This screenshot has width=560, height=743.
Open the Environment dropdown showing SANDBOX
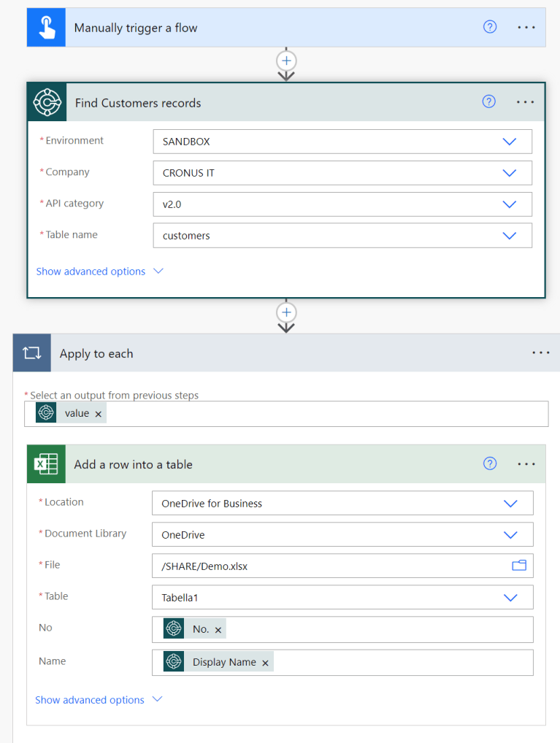click(342, 142)
